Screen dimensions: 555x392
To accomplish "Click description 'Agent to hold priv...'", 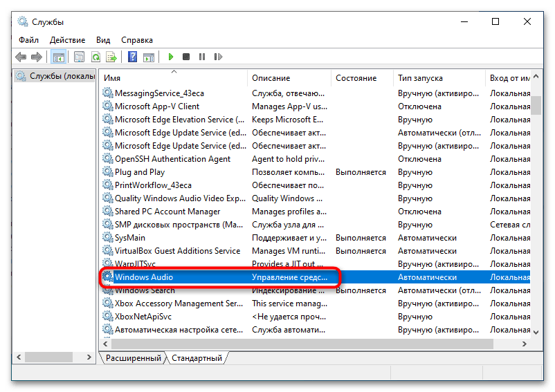I will 288,159.
